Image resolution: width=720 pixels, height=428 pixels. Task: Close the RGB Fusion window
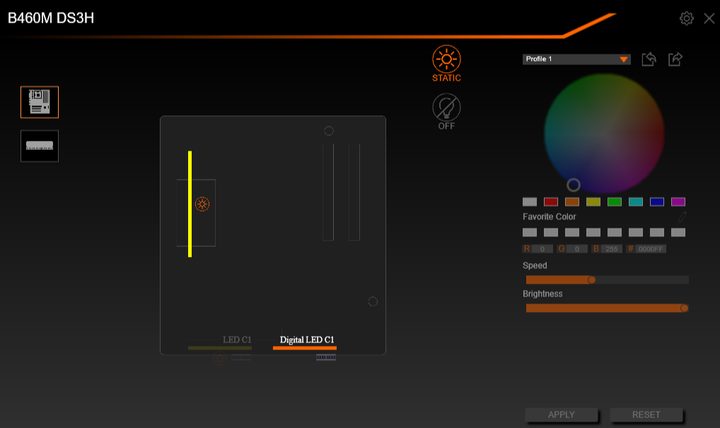click(709, 18)
